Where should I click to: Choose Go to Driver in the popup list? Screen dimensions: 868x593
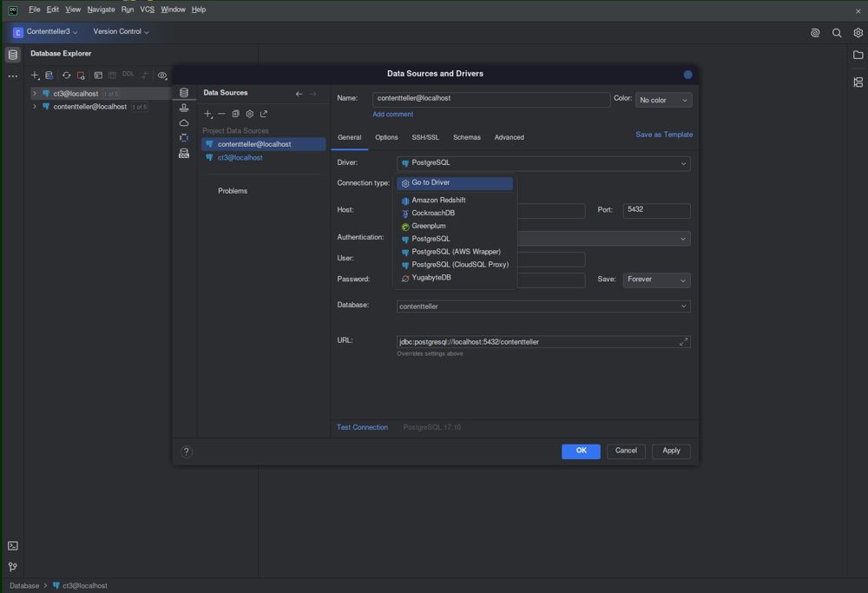(x=455, y=182)
